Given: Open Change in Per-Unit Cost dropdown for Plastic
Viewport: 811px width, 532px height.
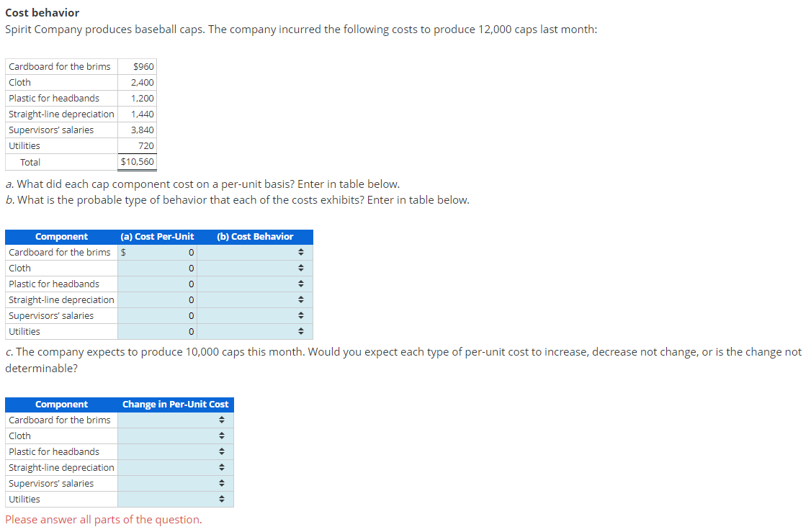Looking at the screenshot, I should point(175,452).
